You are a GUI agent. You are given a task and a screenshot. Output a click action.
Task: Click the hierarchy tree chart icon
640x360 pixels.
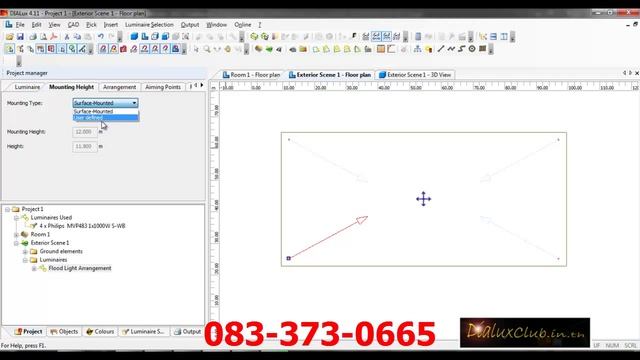tap(417, 49)
